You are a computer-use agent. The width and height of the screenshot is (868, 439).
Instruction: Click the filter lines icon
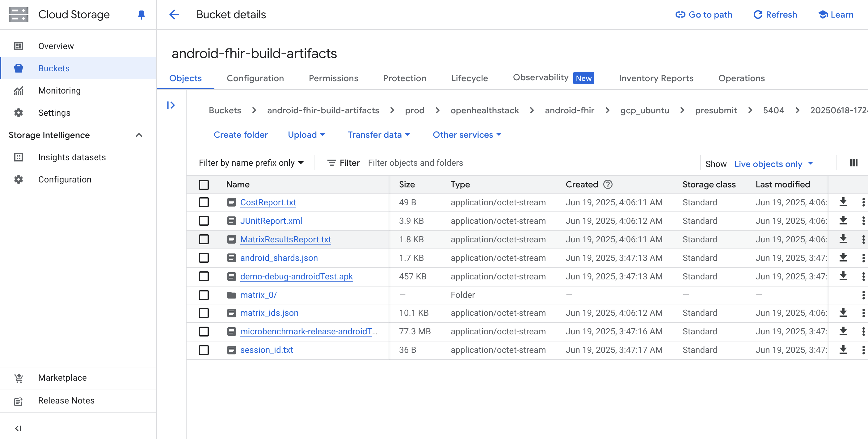pyautogui.click(x=331, y=163)
